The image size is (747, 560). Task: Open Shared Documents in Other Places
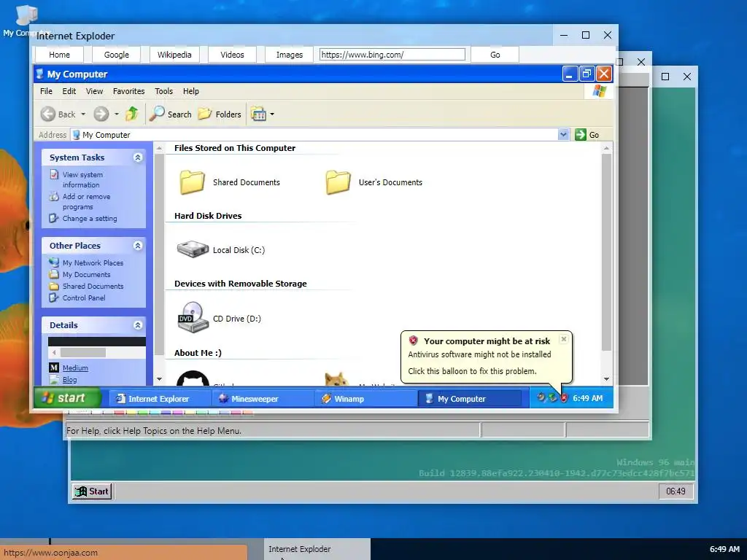point(93,286)
